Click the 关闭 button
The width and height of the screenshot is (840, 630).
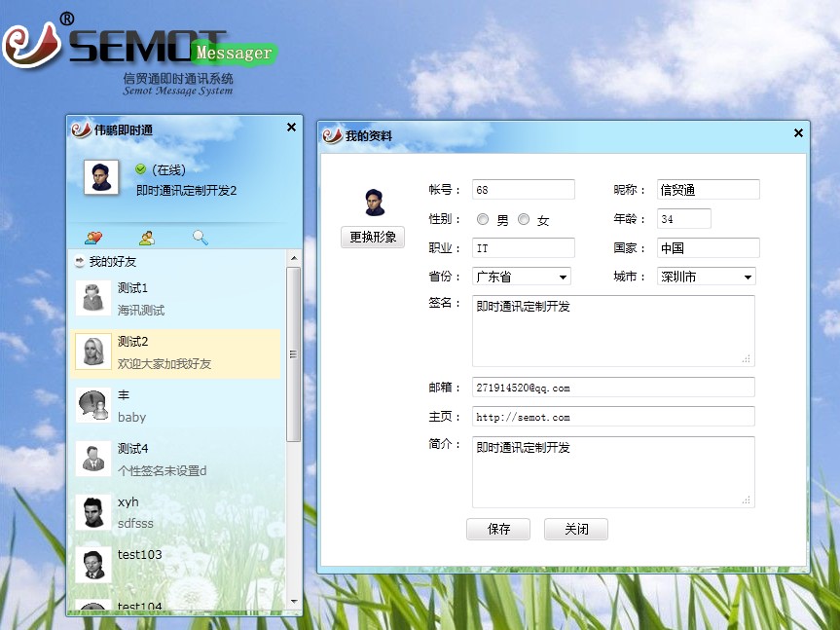[576, 530]
